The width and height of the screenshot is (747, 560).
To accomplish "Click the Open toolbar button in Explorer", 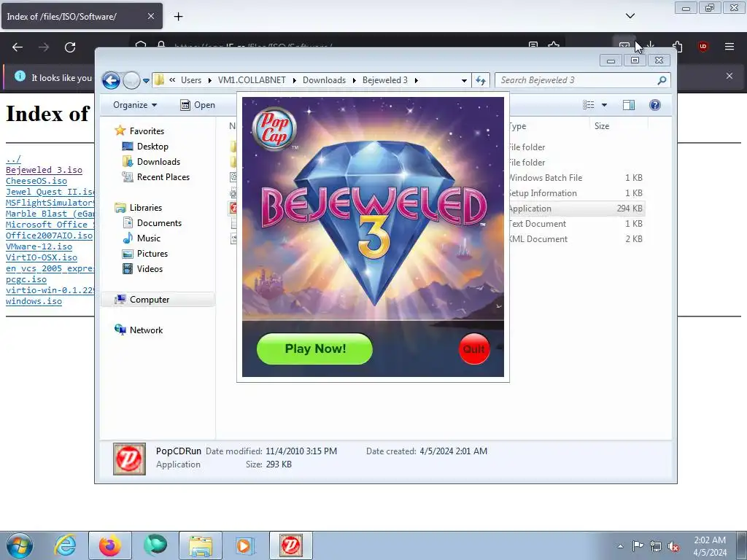I will [x=198, y=105].
